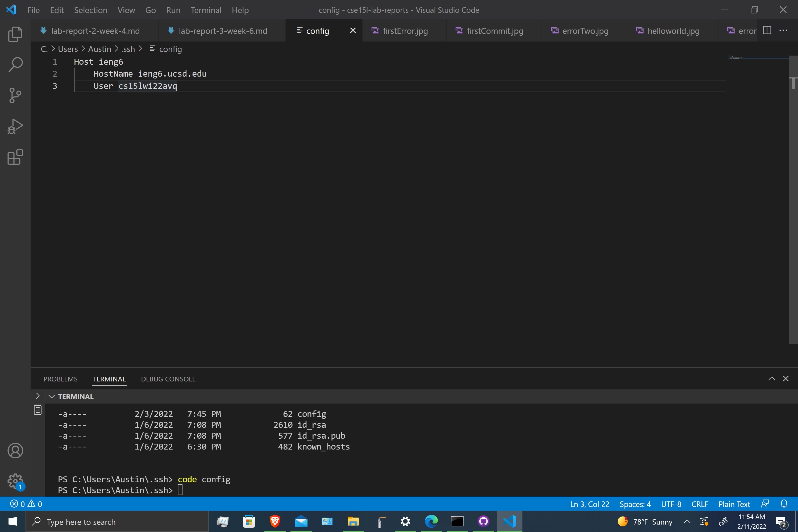Image resolution: width=798 pixels, height=532 pixels.
Task: Open the clock showing 11:54 AM
Action: coord(751,521)
